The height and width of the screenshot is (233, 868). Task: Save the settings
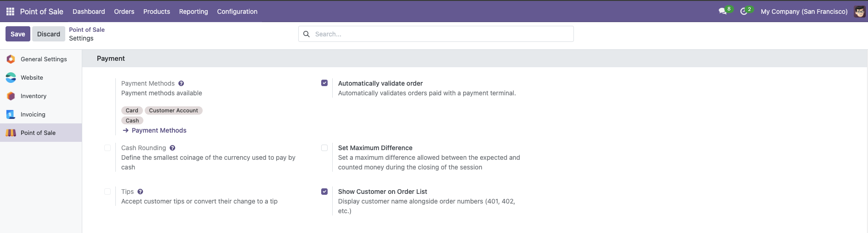point(18,34)
